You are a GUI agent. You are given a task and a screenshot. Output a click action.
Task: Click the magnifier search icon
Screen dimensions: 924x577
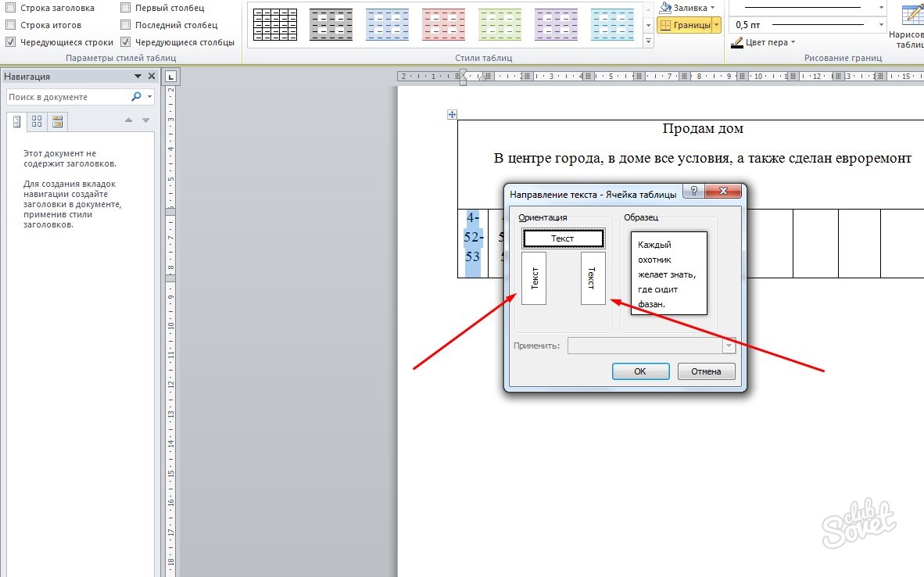pyautogui.click(x=136, y=97)
